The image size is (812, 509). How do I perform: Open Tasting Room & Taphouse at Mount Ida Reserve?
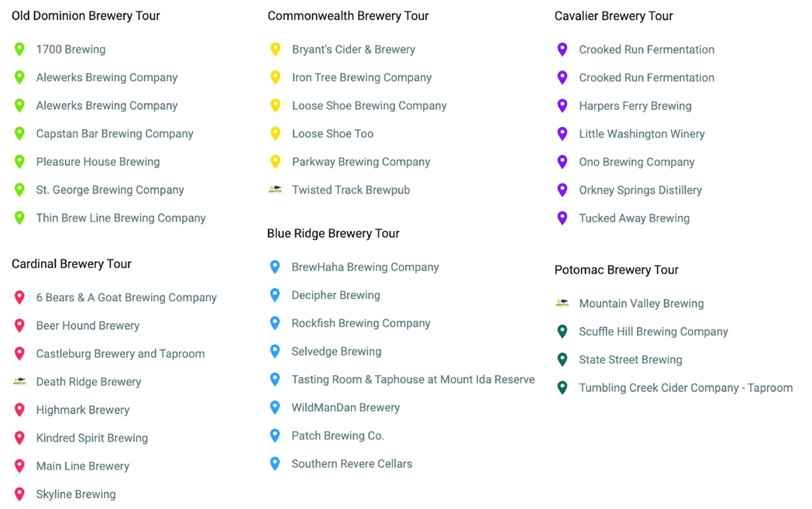pyautogui.click(x=413, y=380)
